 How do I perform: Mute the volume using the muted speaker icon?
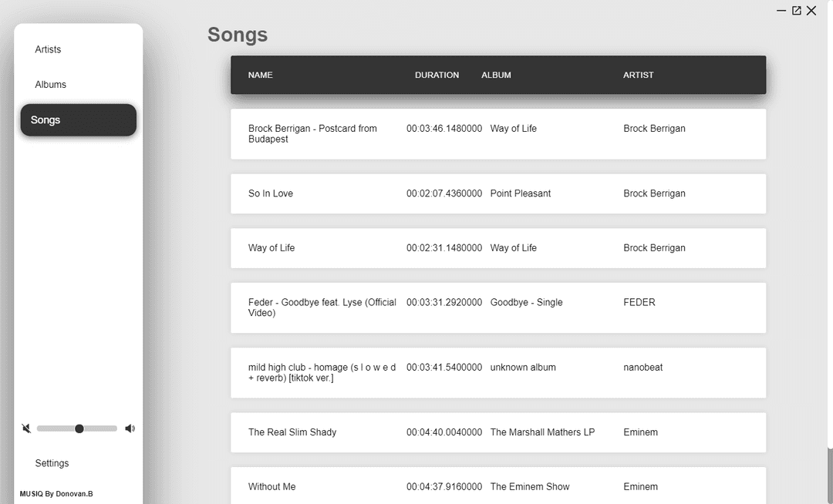tap(25, 428)
